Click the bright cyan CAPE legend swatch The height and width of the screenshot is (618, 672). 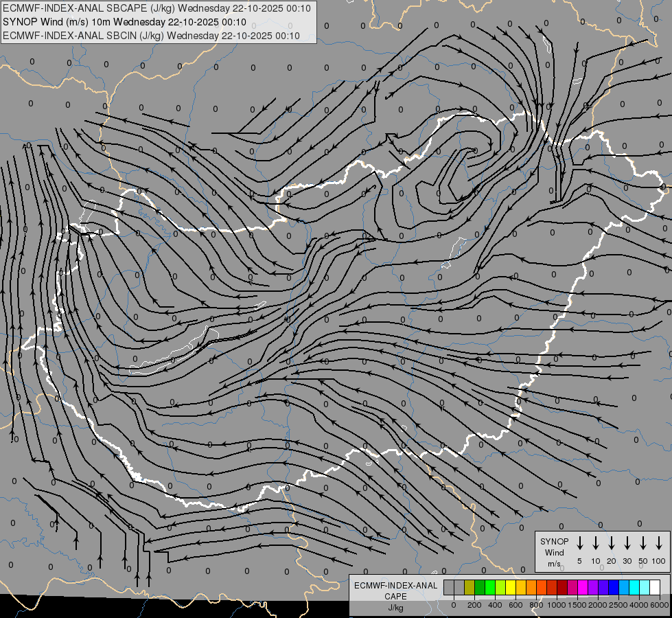point(635,587)
